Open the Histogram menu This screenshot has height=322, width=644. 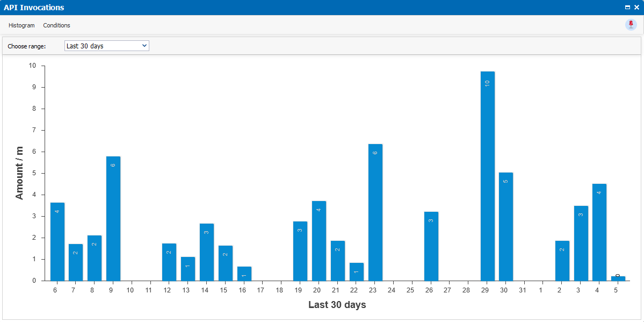click(x=21, y=25)
